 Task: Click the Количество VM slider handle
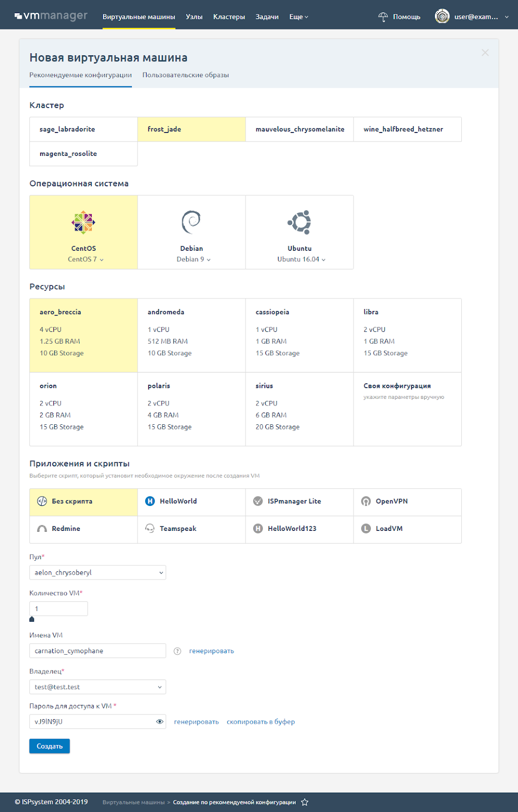[x=32, y=619]
